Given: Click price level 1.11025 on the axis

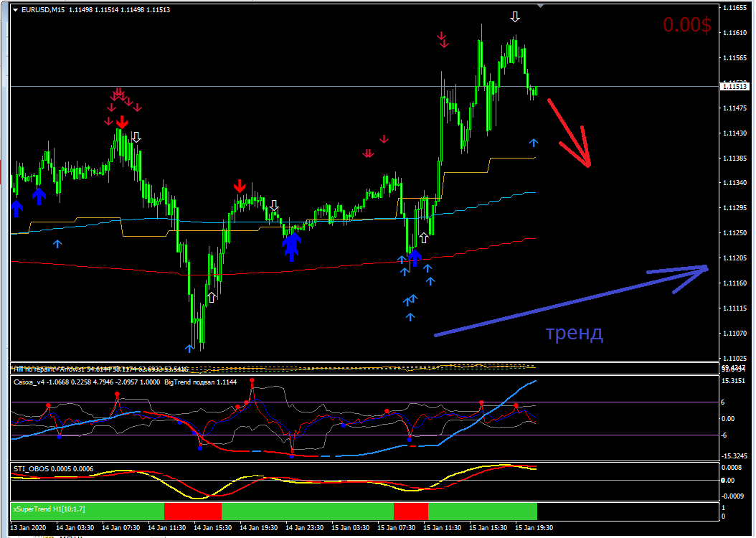Looking at the screenshot, I should tap(734, 358).
